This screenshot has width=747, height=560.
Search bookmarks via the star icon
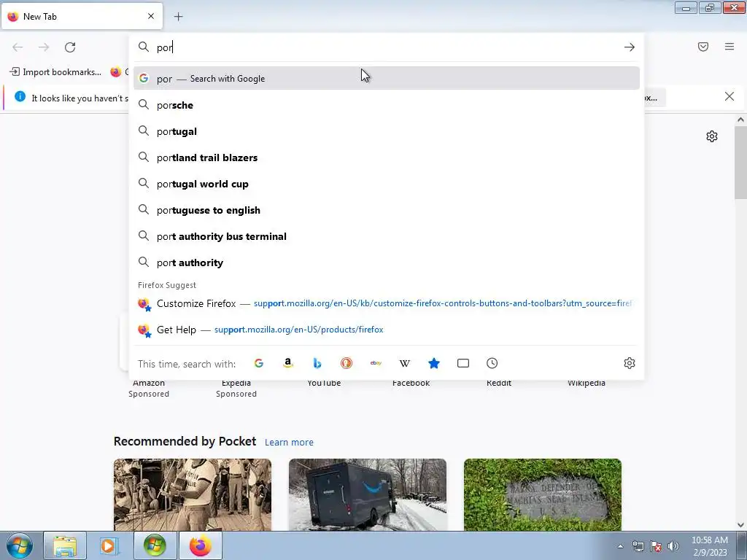(x=434, y=363)
